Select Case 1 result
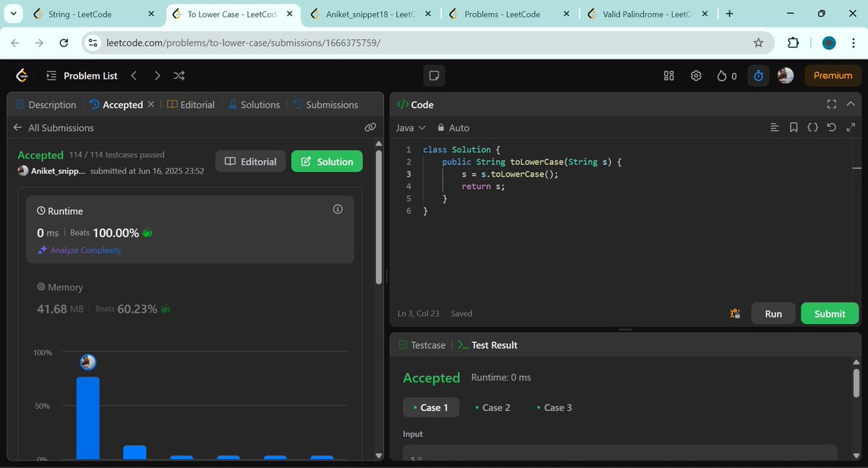 (430, 407)
